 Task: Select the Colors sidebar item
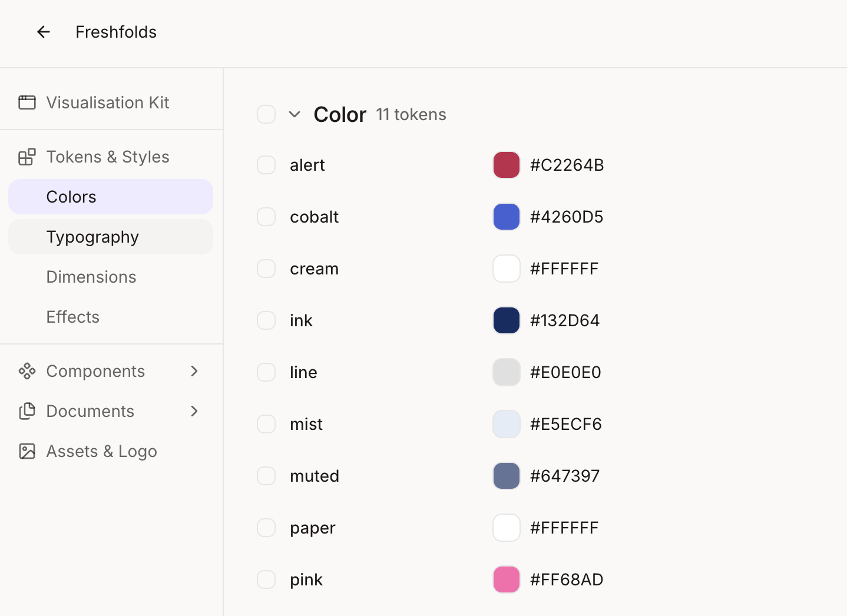tap(111, 197)
